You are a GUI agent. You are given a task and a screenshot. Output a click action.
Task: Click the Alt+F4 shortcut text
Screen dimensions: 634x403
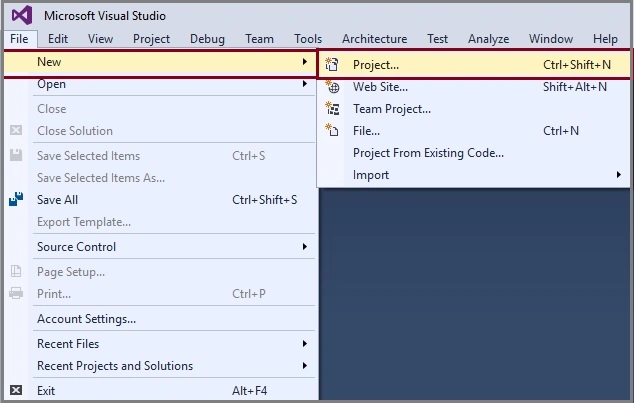tap(249, 390)
